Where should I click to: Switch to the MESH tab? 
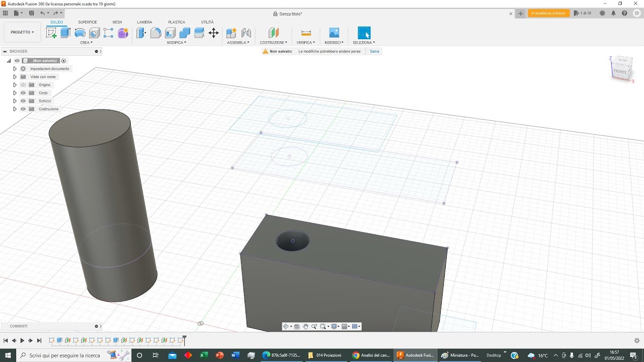(117, 22)
